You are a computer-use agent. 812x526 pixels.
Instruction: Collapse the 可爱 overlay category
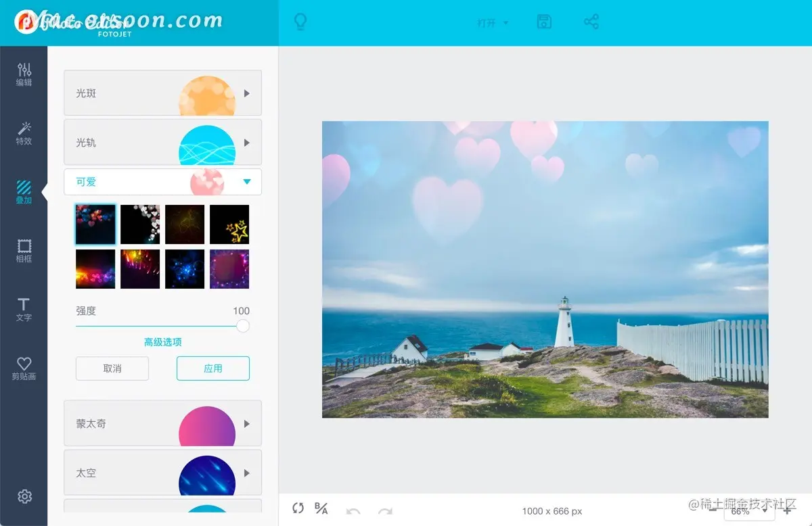pyautogui.click(x=162, y=182)
